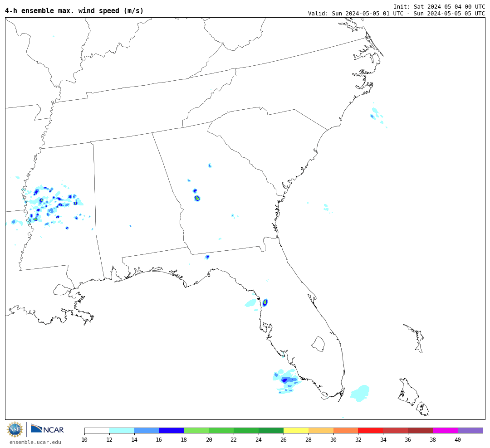Click the bright red 32-34 colorbar segment
The width and height of the screenshot is (490, 448).
pos(371,431)
